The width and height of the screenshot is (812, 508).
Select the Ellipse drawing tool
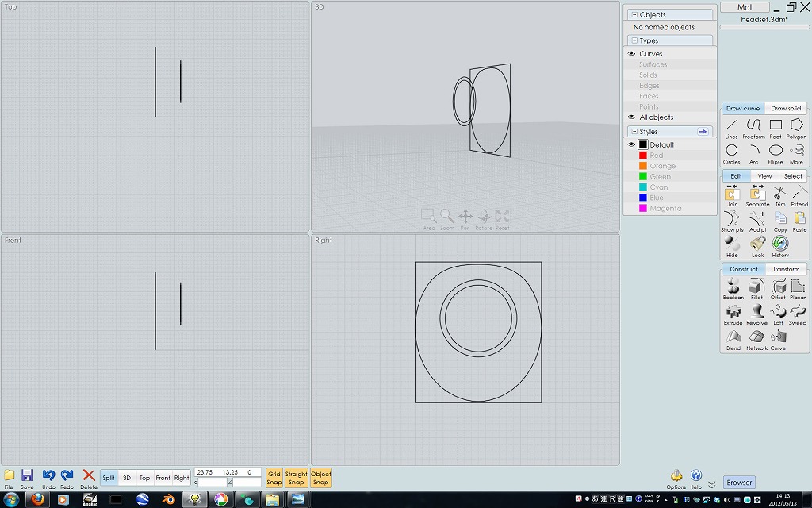pos(776,154)
